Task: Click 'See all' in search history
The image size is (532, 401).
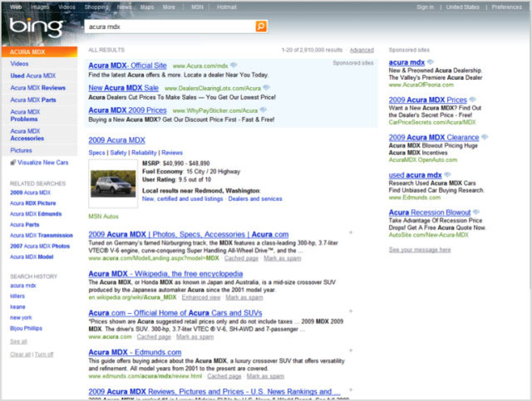Action: pos(18,341)
